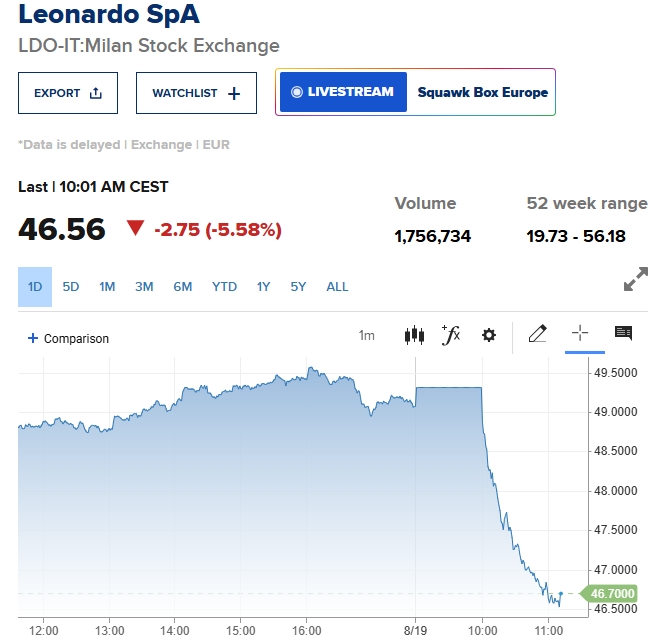Viewport: 654px width, 641px height.
Task: Switch to the 1M time range
Action: [107, 287]
